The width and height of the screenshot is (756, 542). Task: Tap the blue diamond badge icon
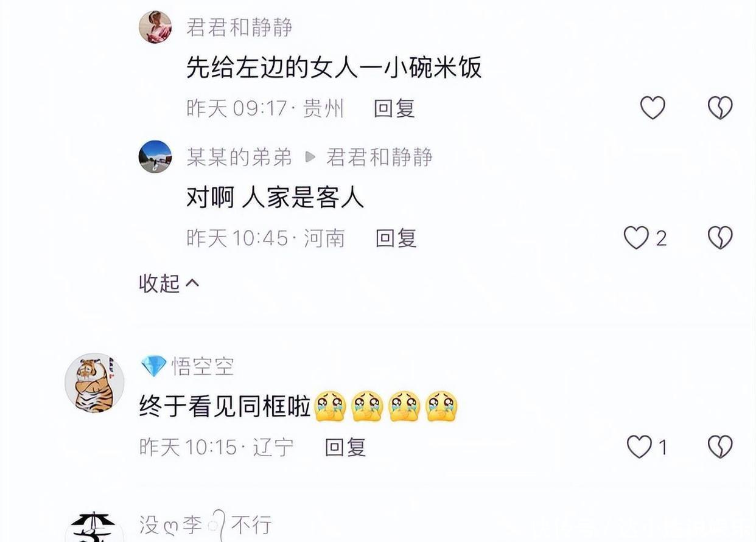pos(153,366)
